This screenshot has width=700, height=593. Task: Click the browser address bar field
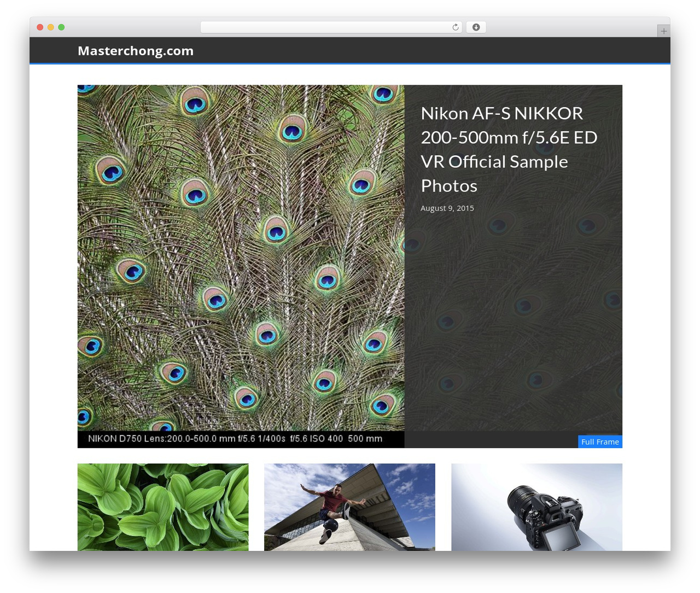tap(331, 27)
